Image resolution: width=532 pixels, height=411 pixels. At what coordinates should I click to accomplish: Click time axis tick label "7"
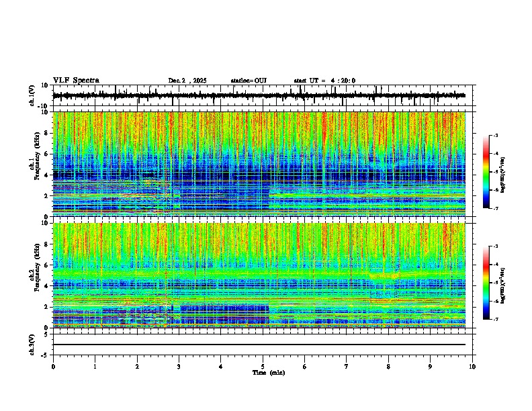(x=347, y=367)
